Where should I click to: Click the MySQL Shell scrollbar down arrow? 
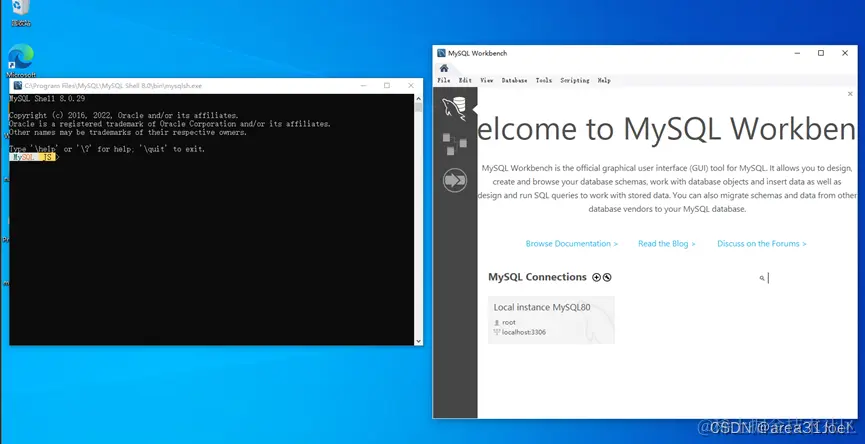click(x=419, y=341)
